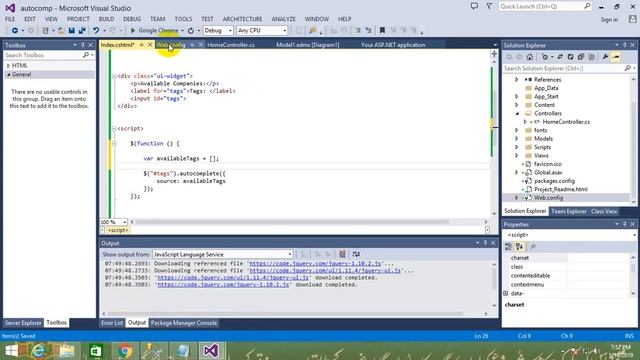
Task: Open the ARCHITECTURE menu
Action: 242,19
